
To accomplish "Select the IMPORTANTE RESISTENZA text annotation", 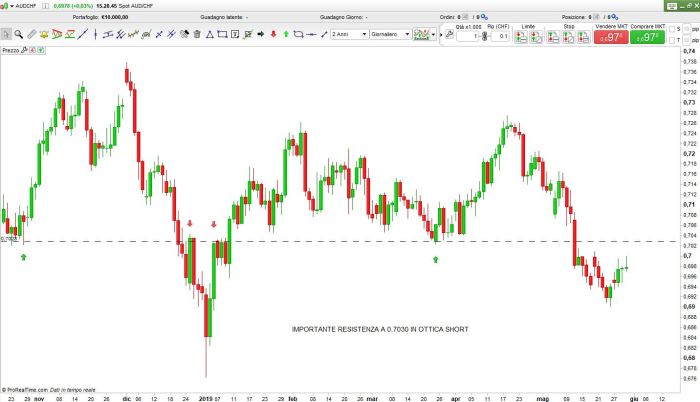I will click(380, 329).
